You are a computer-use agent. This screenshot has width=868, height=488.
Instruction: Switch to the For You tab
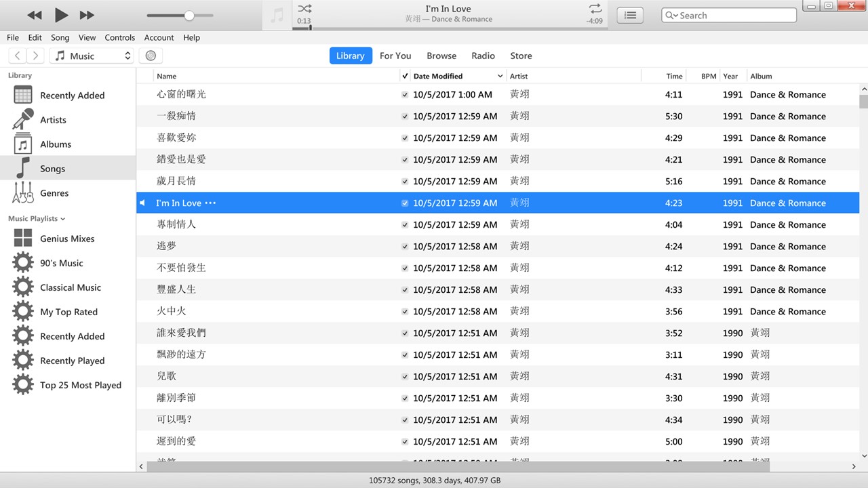pos(395,56)
